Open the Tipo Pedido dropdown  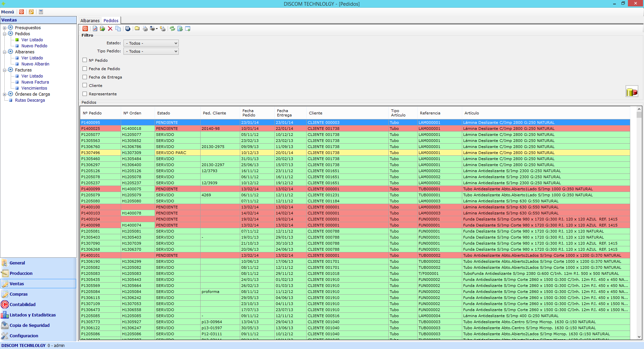(151, 51)
